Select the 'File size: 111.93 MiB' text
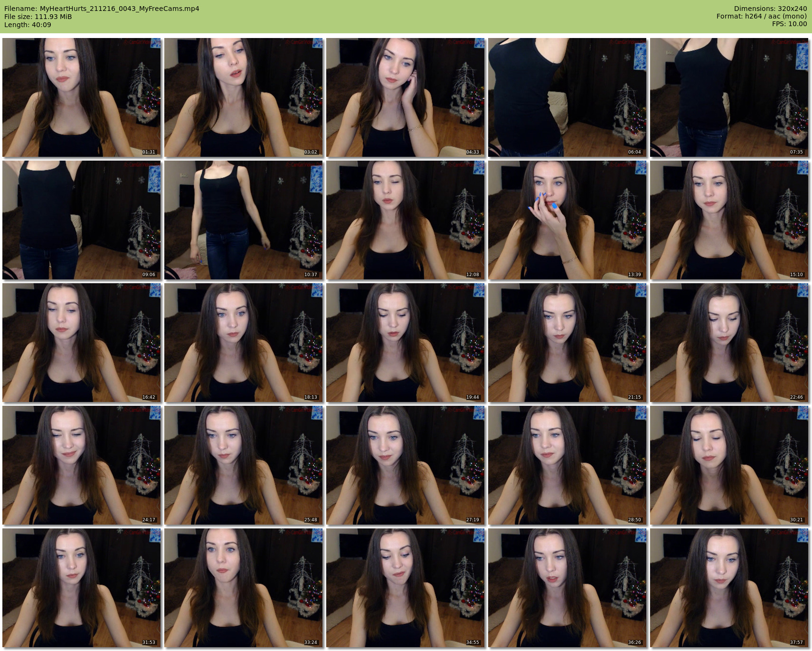This screenshot has width=812, height=651. tap(38, 17)
